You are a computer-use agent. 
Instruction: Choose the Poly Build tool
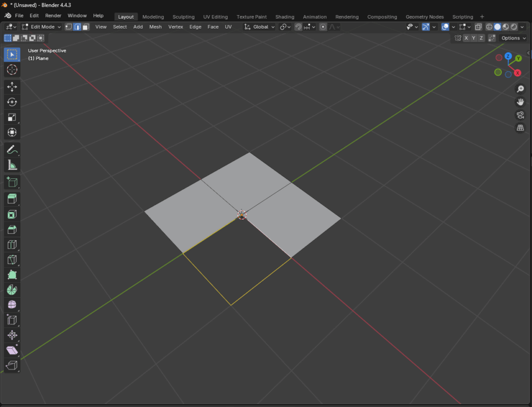pos(12,274)
